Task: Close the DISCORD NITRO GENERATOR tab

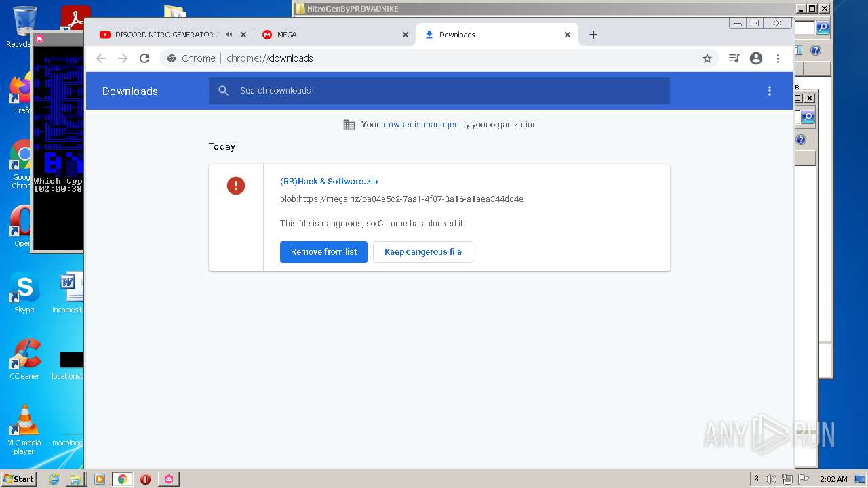Action: (x=243, y=35)
